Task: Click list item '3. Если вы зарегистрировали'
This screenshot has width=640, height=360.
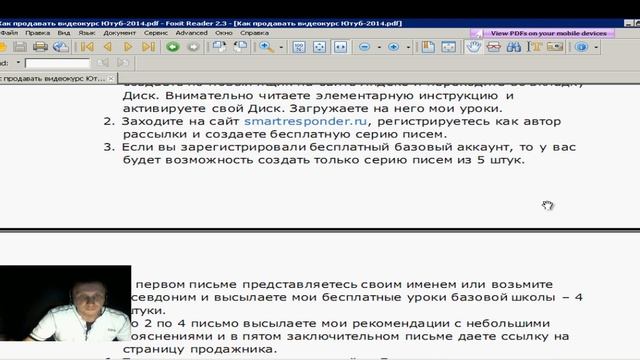Action: (204, 147)
